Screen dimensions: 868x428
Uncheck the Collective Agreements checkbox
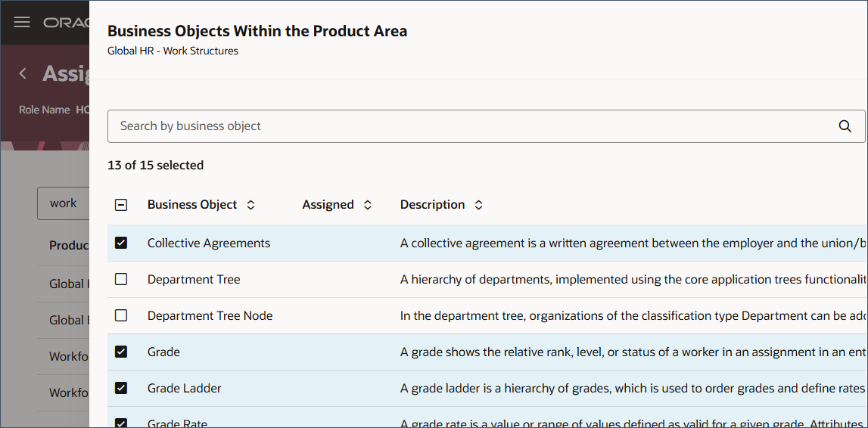tap(121, 243)
